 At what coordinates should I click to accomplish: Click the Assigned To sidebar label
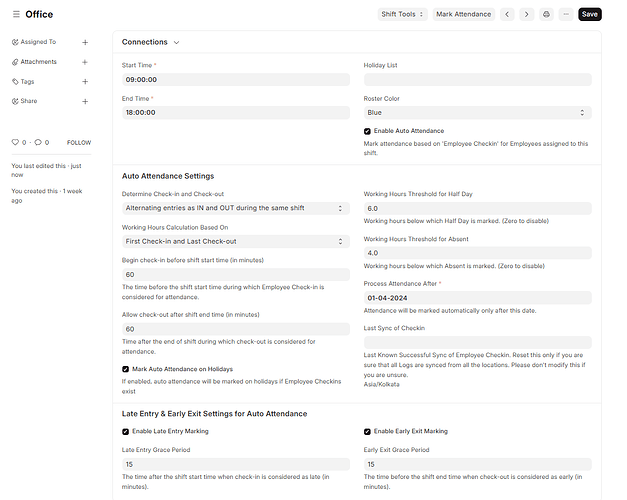pos(38,42)
